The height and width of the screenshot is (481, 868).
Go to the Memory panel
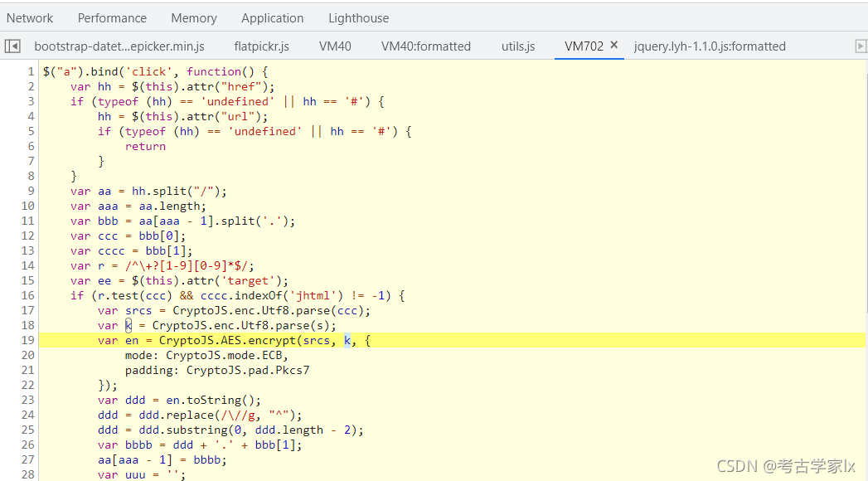(x=194, y=17)
